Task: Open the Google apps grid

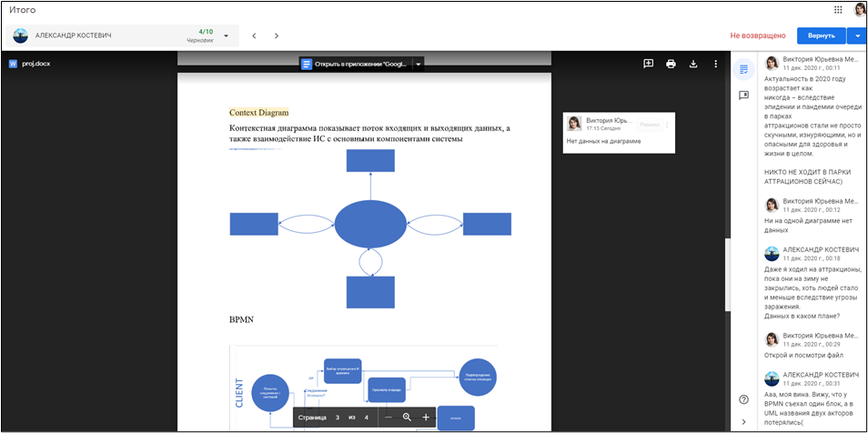Action: pyautogui.click(x=838, y=9)
